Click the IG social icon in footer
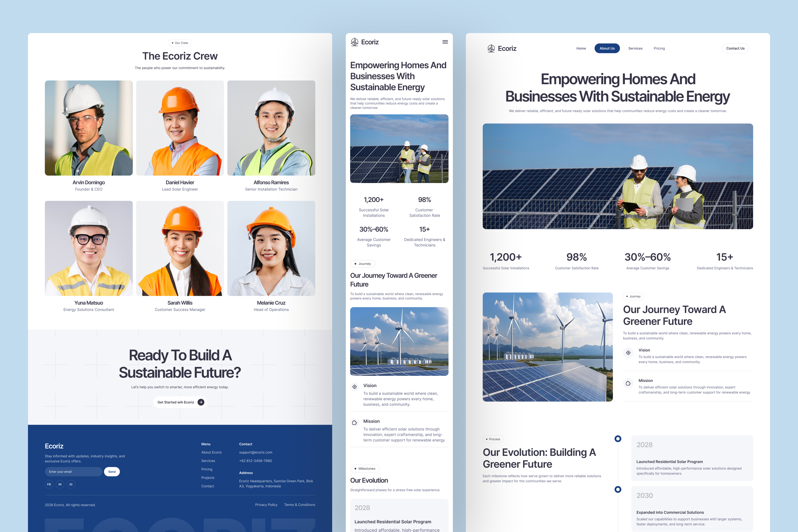Screen dimensions: 798x532 (x=71, y=484)
